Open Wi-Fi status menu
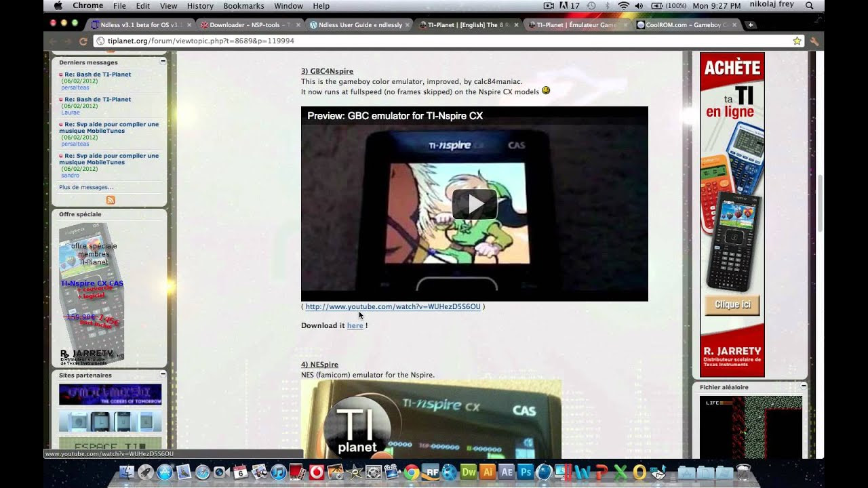Image resolution: width=868 pixels, height=488 pixels. coord(623,5)
